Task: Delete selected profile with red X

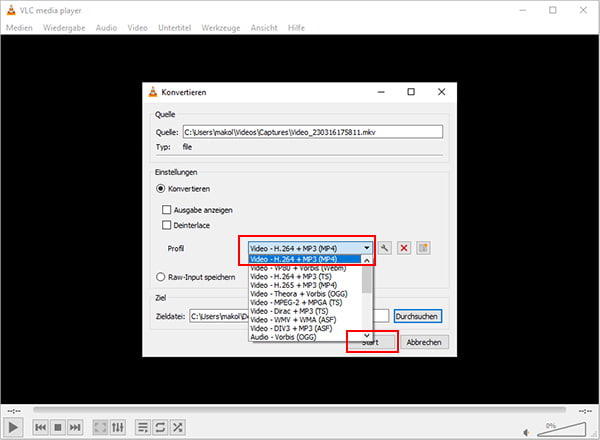Action: pos(404,248)
